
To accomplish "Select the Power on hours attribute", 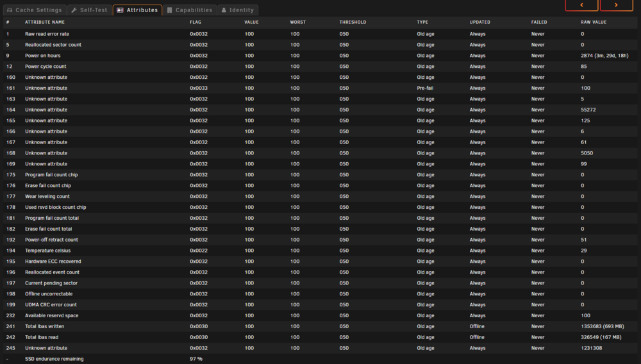I will (320, 56).
